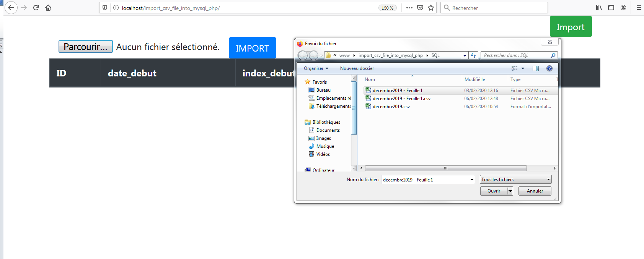Go to the Firefox home page

48,8
